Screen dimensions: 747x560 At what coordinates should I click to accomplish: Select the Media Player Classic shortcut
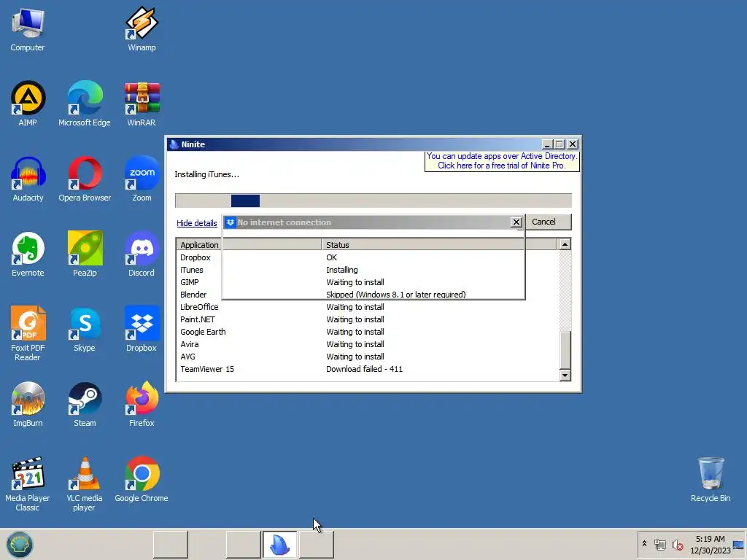click(28, 484)
